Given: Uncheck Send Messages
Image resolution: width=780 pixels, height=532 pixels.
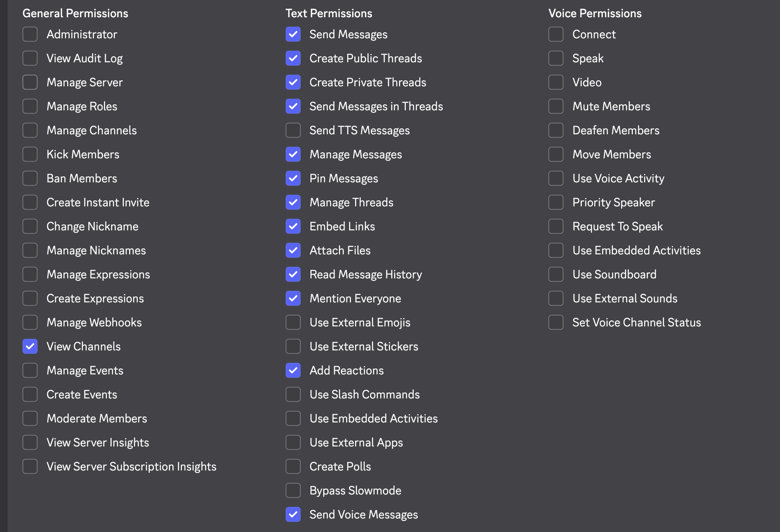Looking at the screenshot, I should click(293, 34).
